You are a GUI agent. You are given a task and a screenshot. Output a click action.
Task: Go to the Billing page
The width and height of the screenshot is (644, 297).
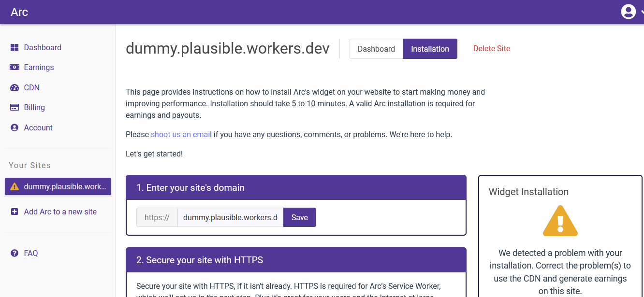point(34,108)
